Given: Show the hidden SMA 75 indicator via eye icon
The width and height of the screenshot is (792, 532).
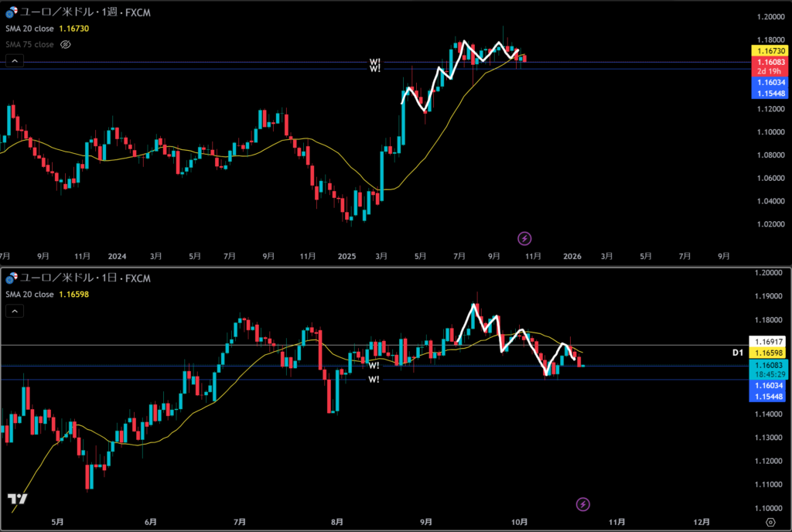Looking at the screenshot, I should click(66, 45).
